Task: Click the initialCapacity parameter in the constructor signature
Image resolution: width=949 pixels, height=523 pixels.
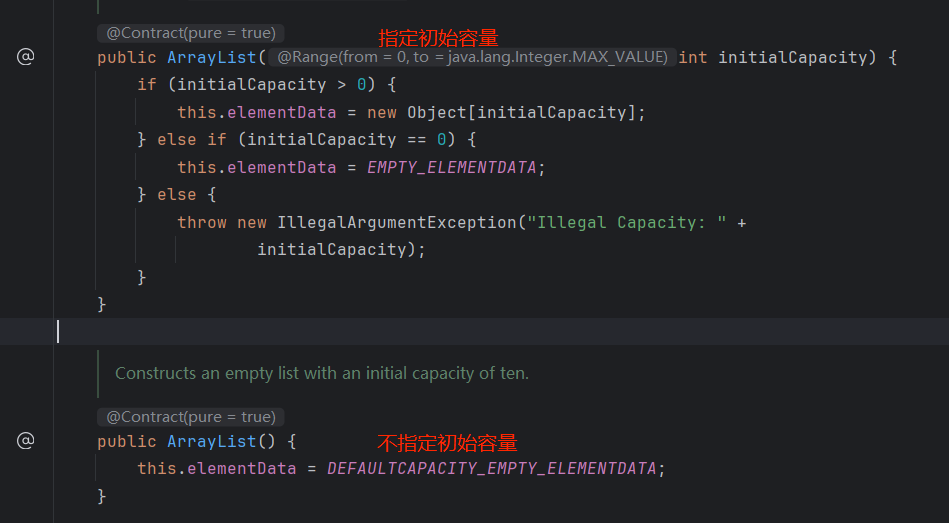Action: coord(793,58)
